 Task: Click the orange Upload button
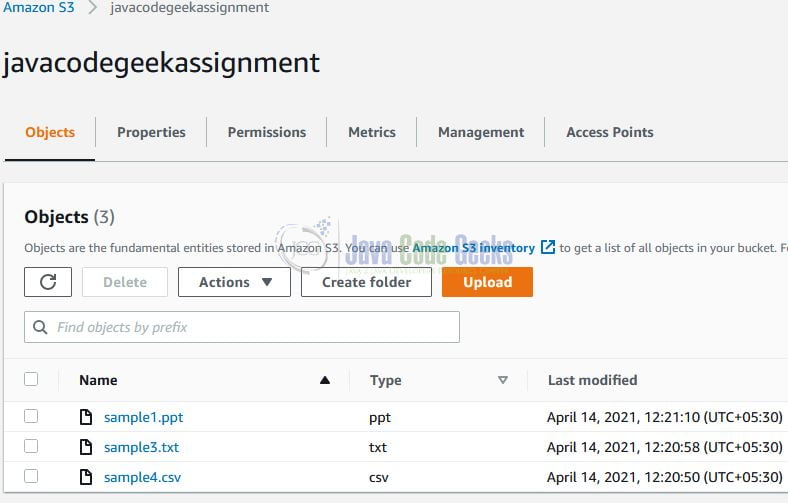tap(487, 282)
